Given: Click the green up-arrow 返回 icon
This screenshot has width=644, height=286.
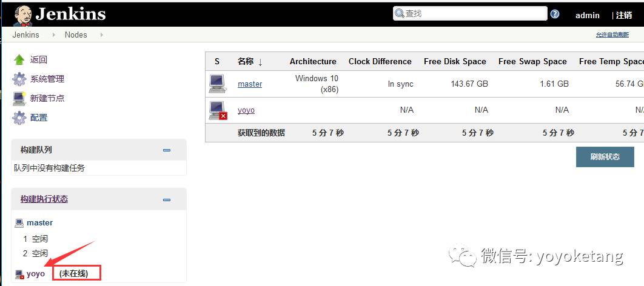Looking at the screenshot, I should (19, 60).
